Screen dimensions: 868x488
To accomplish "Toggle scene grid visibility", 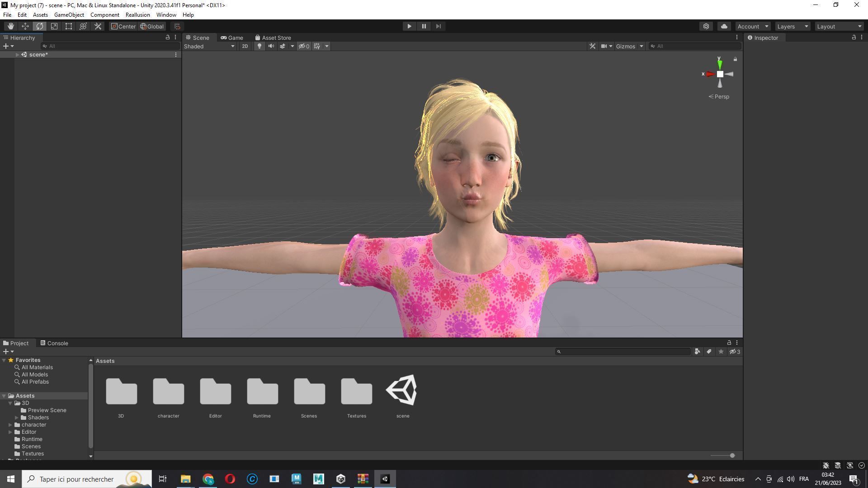I will (317, 46).
